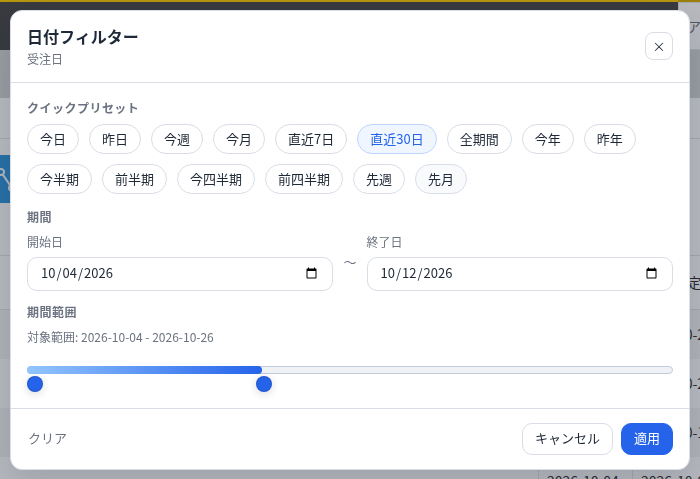Image resolution: width=700 pixels, height=479 pixels.
Task: Click the クイックプリセット heading
Action: pyautogui.click(x=83, y=108)
